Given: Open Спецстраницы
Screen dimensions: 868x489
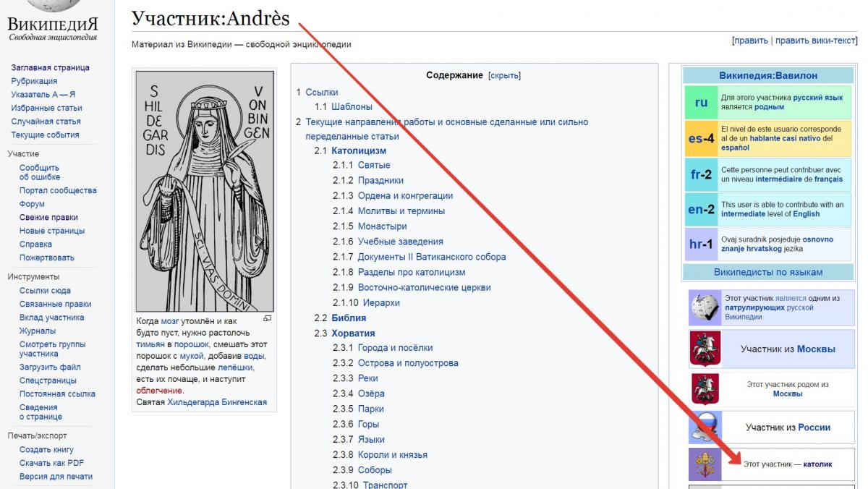Looking at the screenshot, I should coord(48,380).
